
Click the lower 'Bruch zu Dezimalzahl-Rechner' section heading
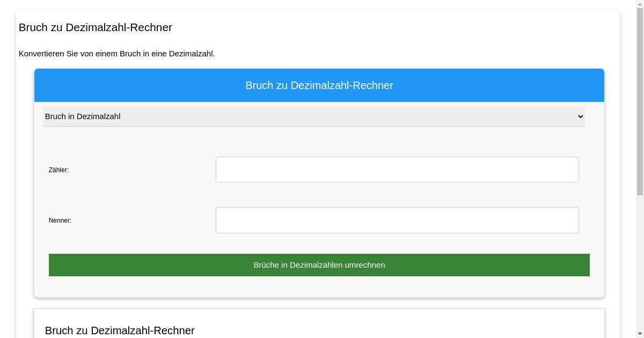(x=120, y=330)
